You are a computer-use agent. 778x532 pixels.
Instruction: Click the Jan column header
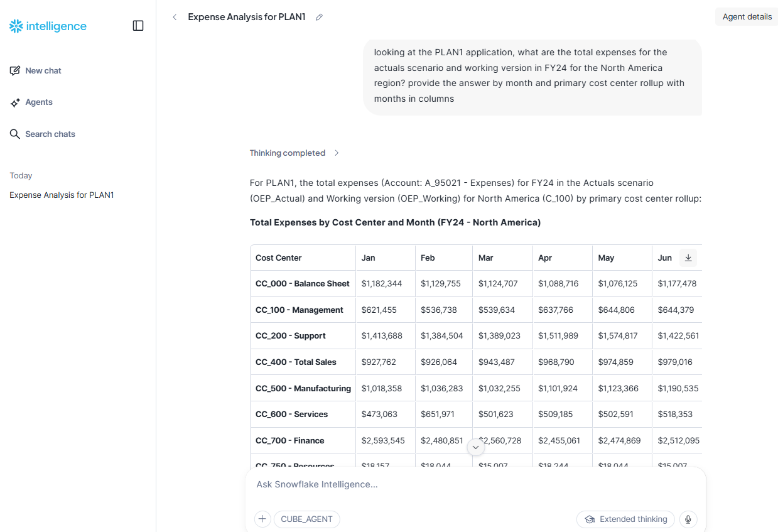[369, 258]
